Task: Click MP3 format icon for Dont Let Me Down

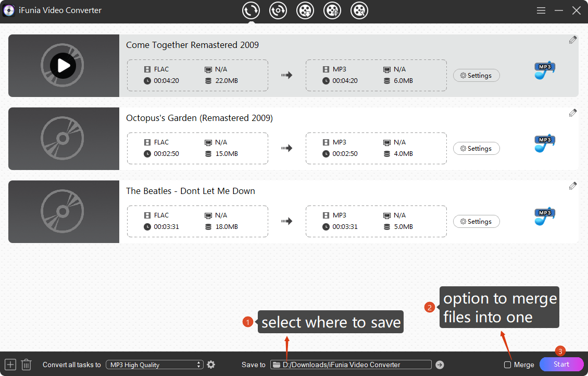Action: (x=544, y=216)
